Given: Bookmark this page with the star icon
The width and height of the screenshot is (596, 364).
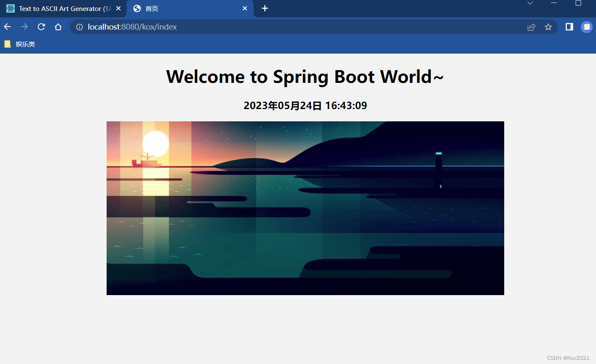Looking at the screenshot, I should tap(548, 27).
